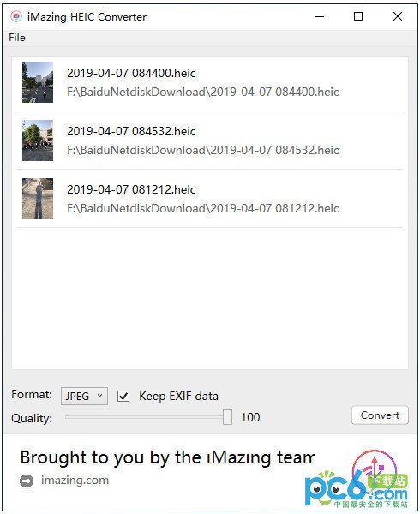420x514 pixels.
Task: Select thumbnail of 2019-04-07 084532.heic
Action: tap(38, 140)
